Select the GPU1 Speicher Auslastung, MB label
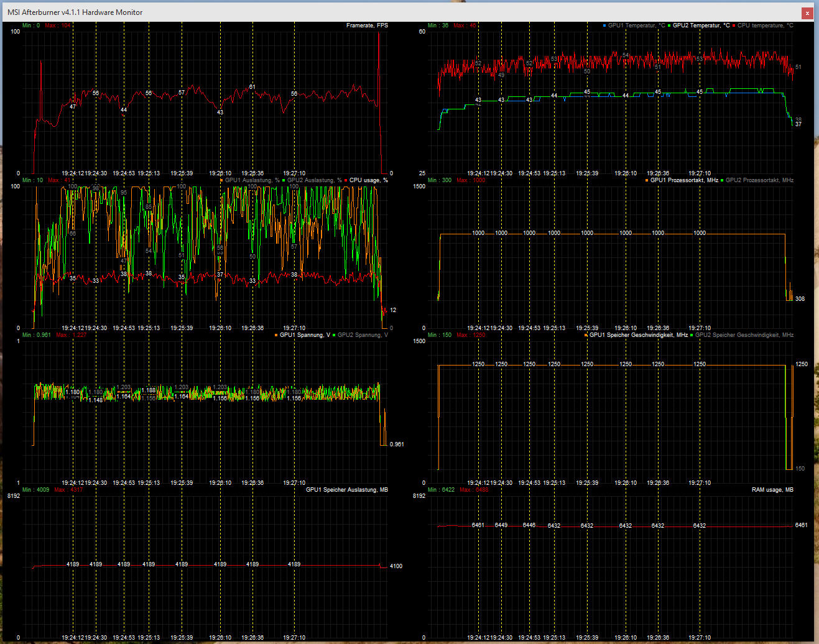This screenshot has width=819, height=644. tap(347, 490)
